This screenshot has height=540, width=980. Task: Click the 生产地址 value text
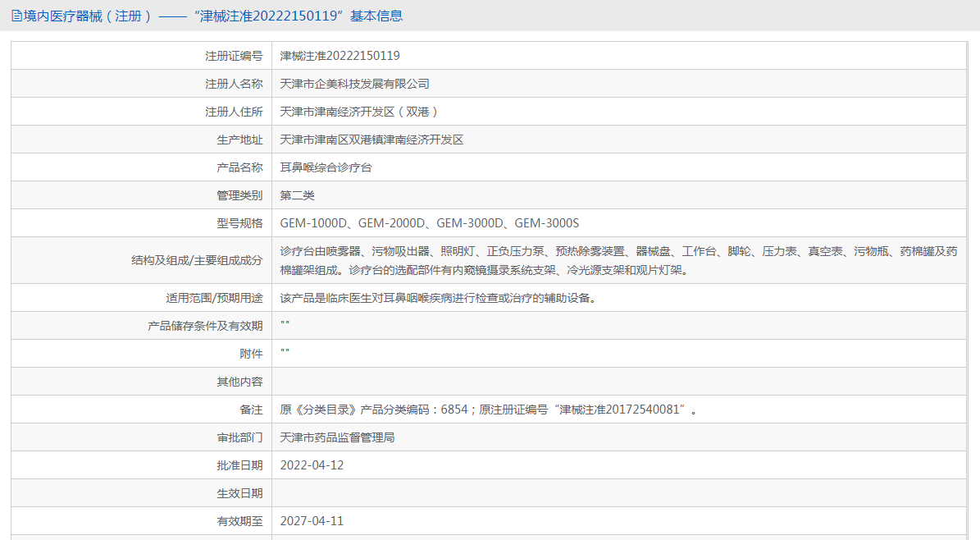click(x=371, y=140)
